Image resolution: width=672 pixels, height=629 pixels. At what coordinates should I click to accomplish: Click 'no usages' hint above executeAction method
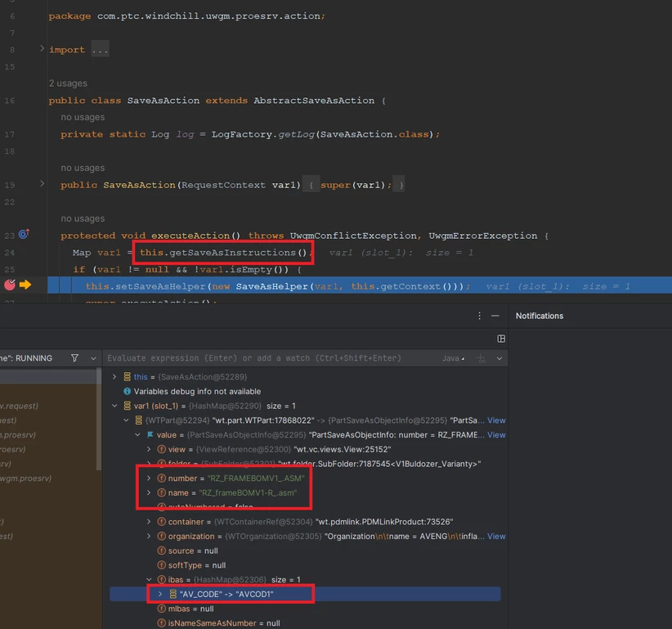(83, 218)
